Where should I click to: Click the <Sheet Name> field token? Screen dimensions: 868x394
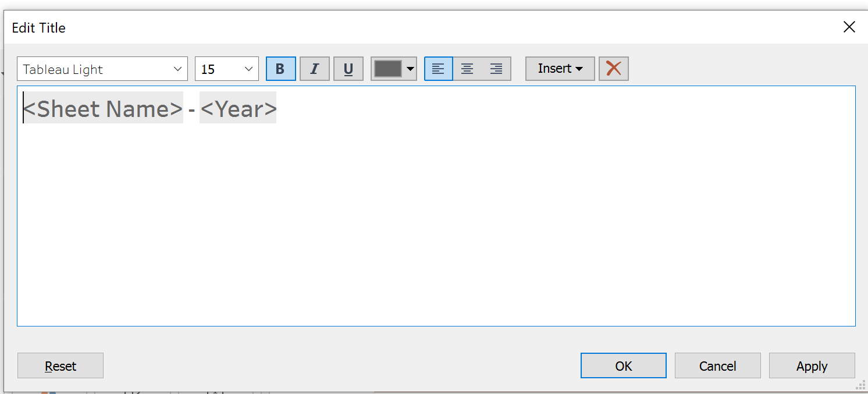pyautogui.click(x=104, y=109)
